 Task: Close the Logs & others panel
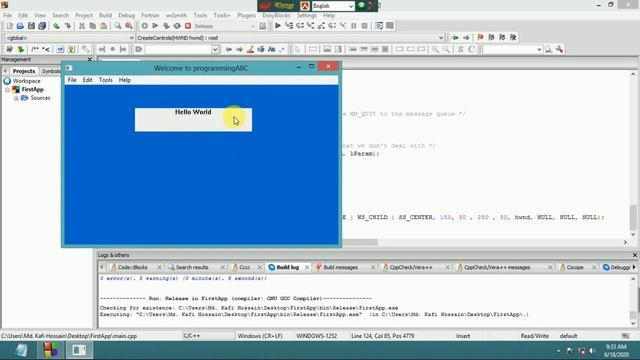635,255
